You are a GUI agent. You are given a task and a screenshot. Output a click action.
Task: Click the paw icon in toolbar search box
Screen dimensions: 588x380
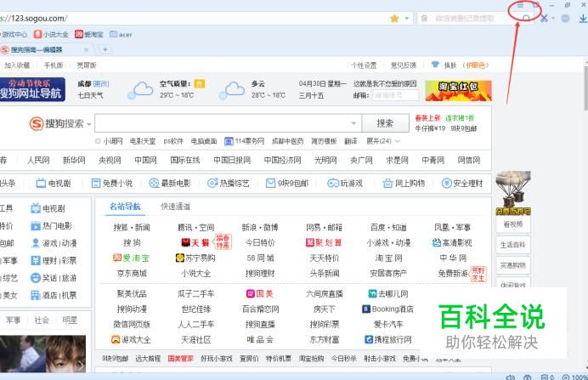pyautogui.click(x=424, y=19)
